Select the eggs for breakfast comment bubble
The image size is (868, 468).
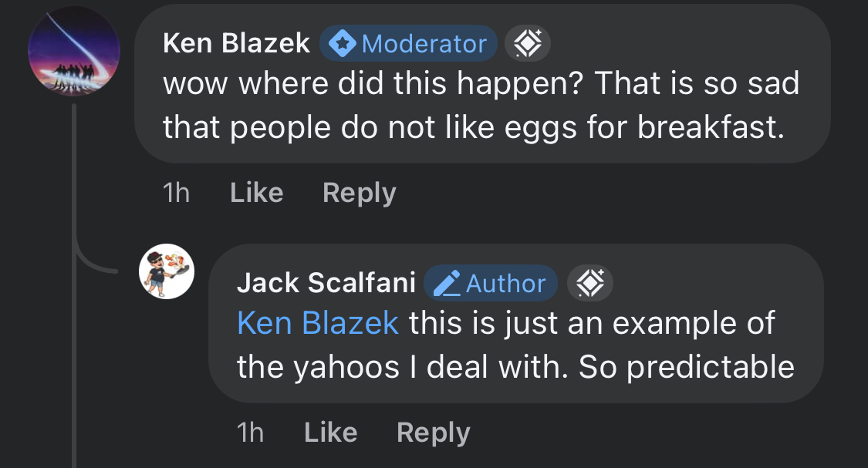(482, 83)
